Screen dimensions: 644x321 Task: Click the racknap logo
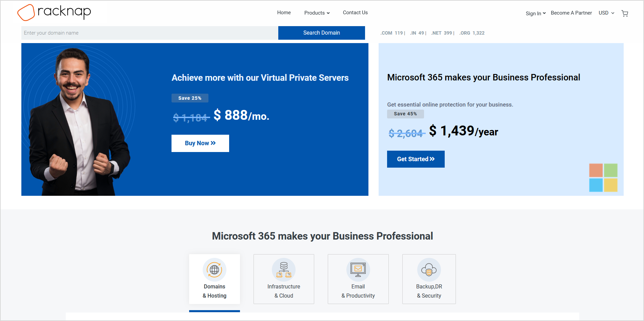(x=54, y=12)
